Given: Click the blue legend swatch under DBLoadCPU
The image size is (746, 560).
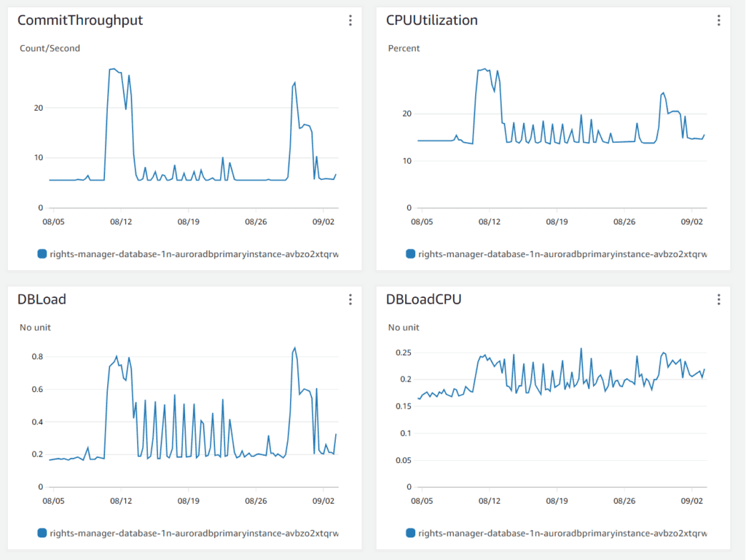Looking at the screenshot, I should [x=410, y=533].
